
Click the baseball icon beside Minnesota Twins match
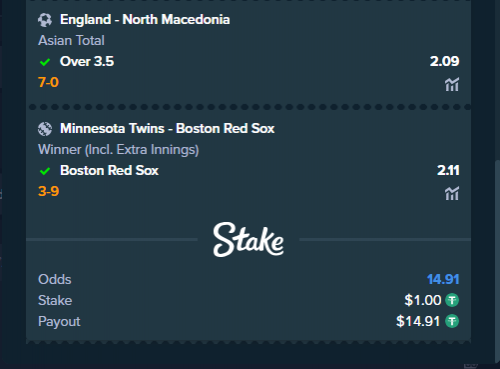tap(45, 129)
